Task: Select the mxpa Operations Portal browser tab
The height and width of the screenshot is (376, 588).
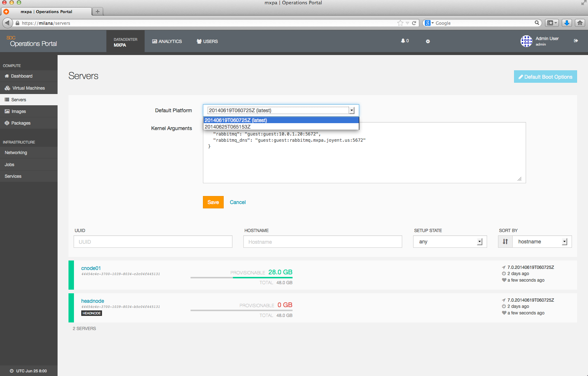Action: point(46,12)
